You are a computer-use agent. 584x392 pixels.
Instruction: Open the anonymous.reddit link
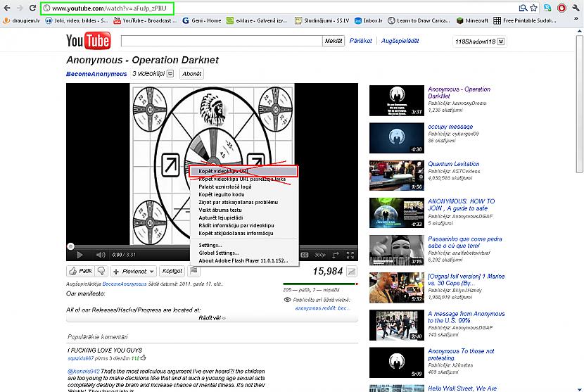coord(322,308)
